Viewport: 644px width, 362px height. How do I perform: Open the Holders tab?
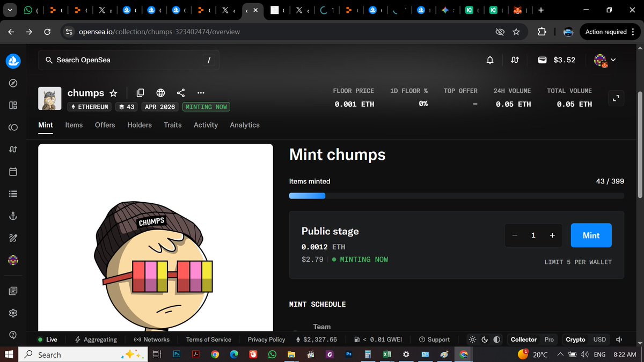point(140,124)
